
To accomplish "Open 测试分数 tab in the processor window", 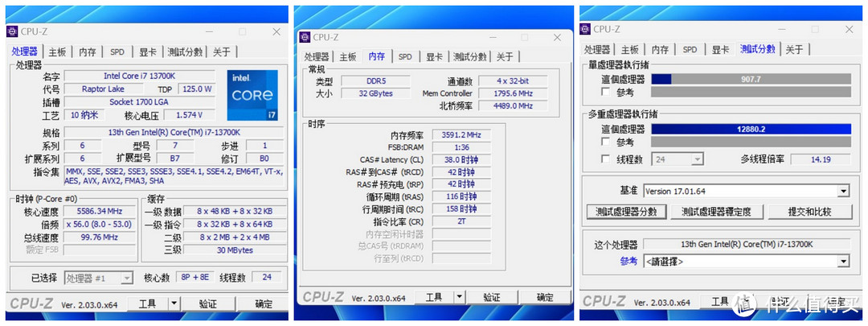I will [185, 52].
